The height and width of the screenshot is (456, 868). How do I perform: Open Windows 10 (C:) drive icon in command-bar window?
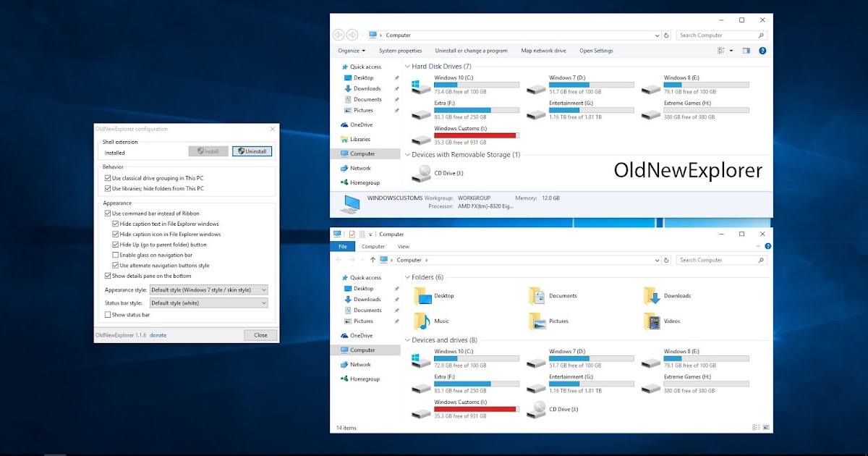pyautogui.click(x=420, y=88)
